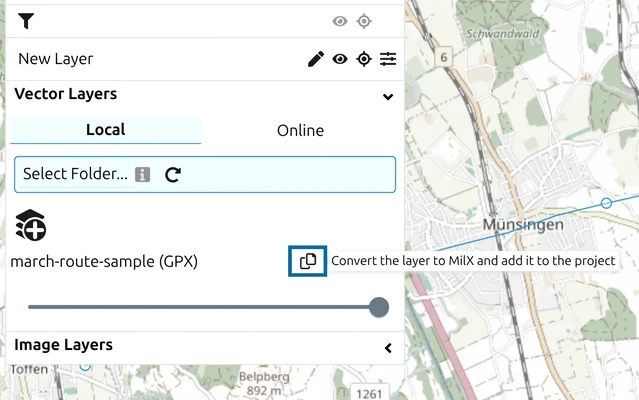The image size is (639, 400).
Task: Expand the Image Layers section chevron
Action: click(388, 348)
